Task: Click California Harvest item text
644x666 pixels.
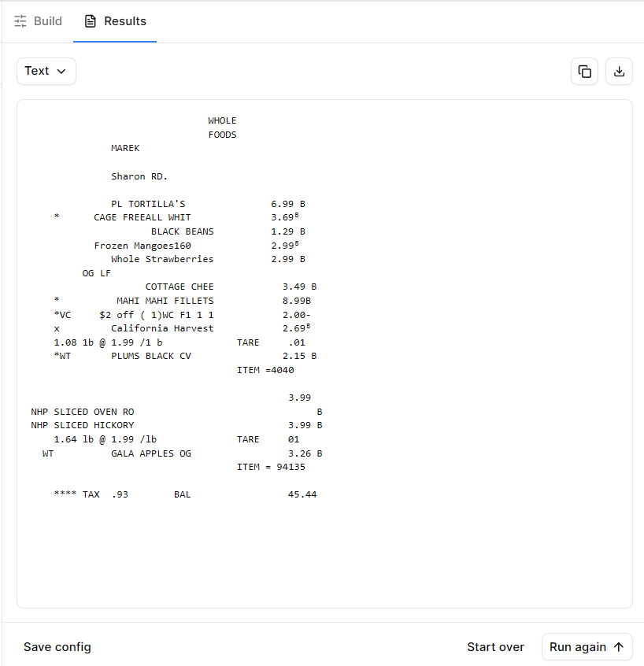Action: [162, 328]
